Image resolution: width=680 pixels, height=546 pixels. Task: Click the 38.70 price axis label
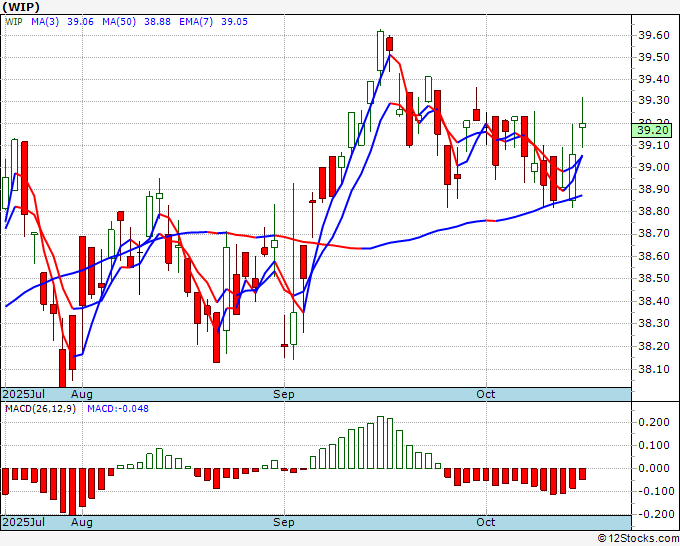pos(654,234)
